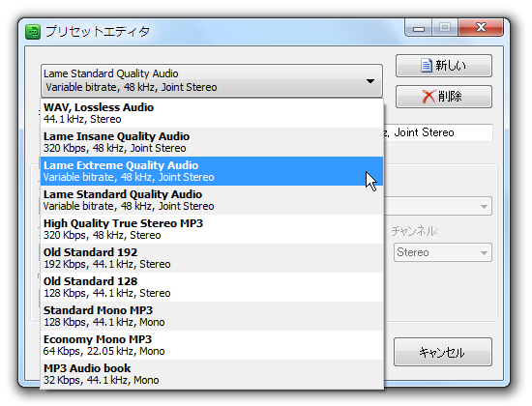Viewport: 532px width, 406px height.
Task: Choose High Quality True Stereo MP3
Action: 212,229
